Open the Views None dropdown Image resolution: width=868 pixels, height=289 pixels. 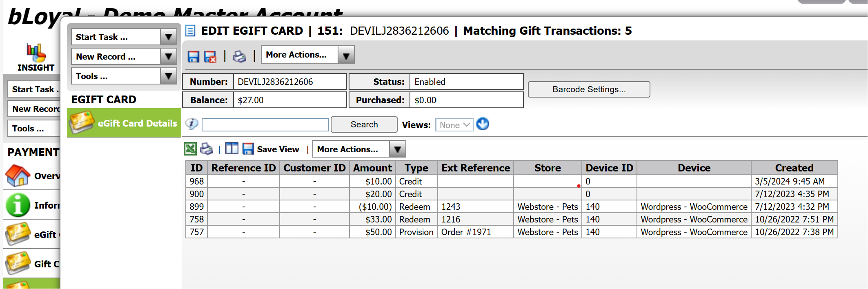click(454, 125)
